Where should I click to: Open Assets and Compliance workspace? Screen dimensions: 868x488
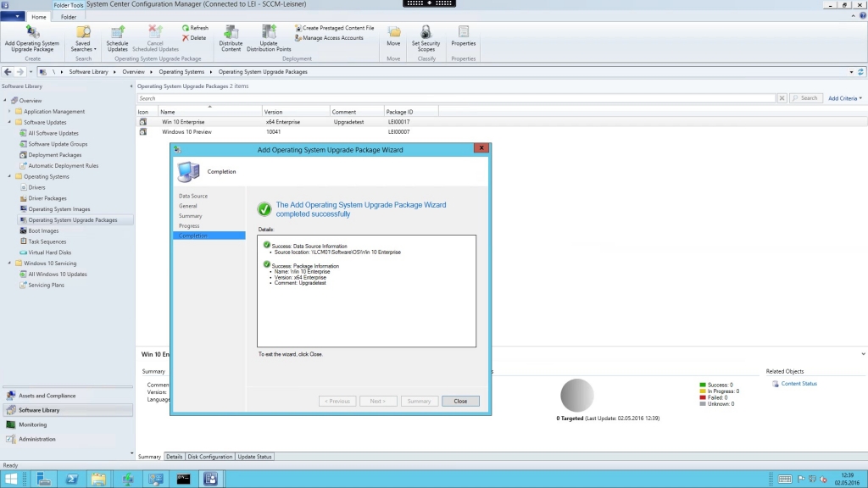tap(68, 396)
